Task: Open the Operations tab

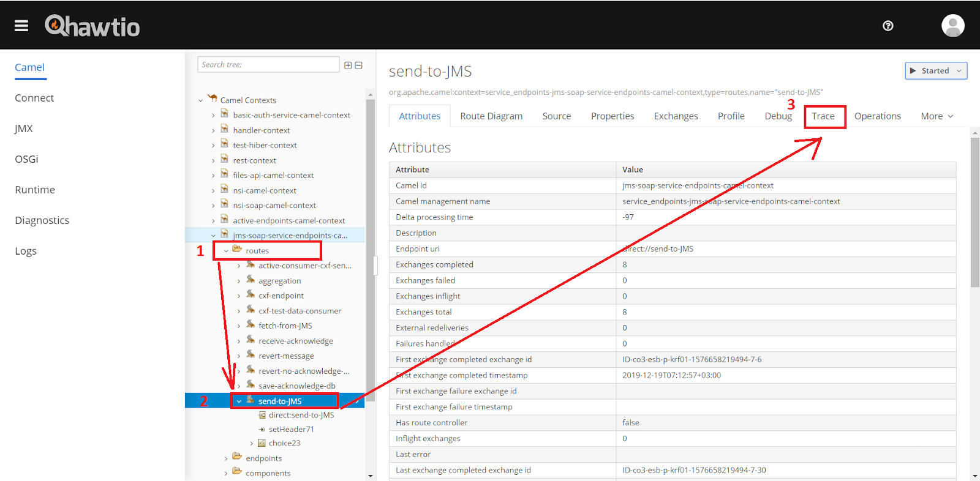Action: [878, 116]
